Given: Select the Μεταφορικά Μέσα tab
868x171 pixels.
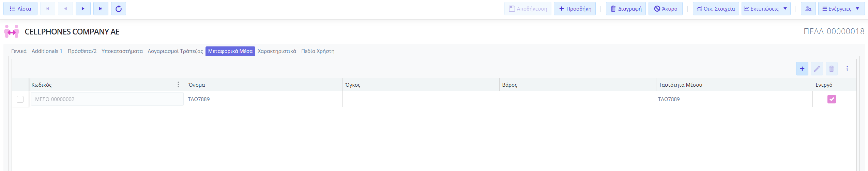Looking at the screenshot, I should pos(230,51).
